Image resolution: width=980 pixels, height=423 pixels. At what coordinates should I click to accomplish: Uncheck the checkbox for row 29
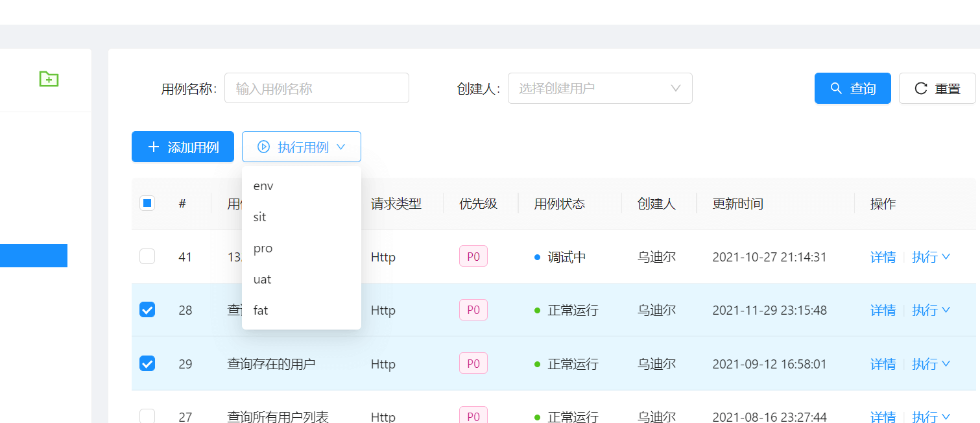(147, 363)
